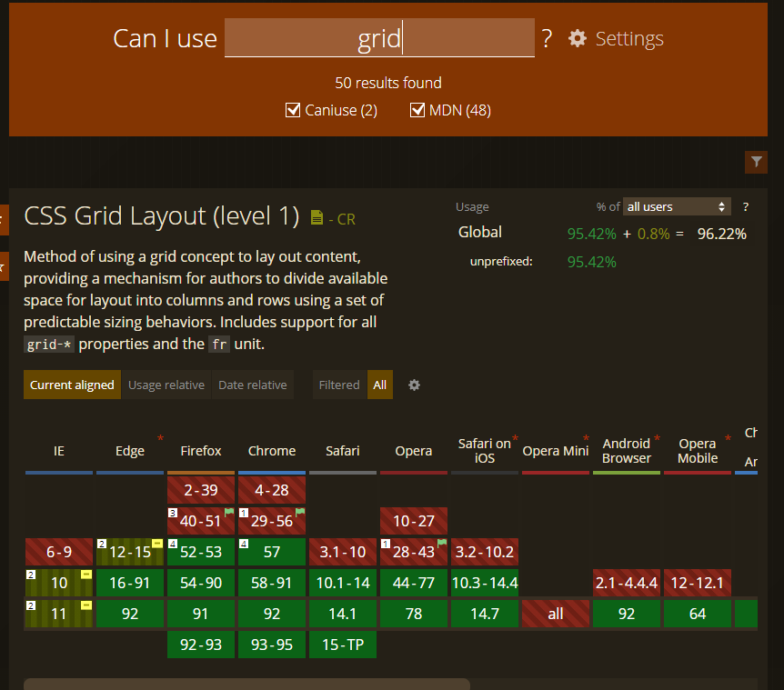Click Android Browser 2.1-4.4.4 cell

627,583
